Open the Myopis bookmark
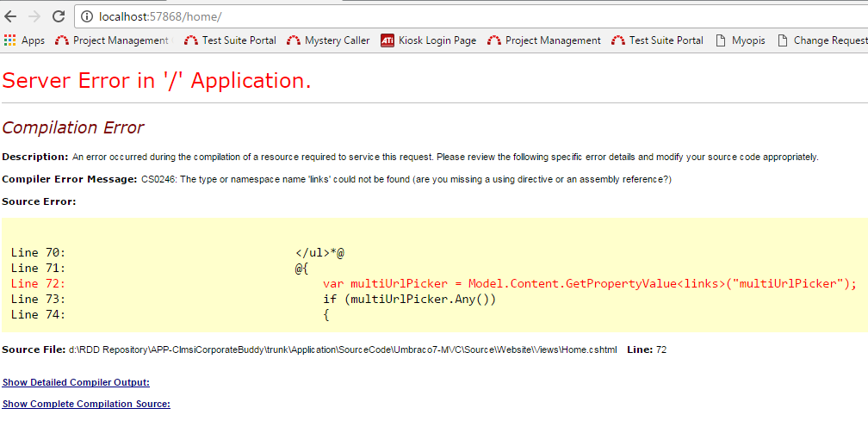The image size is (868, 433). point(741,40)
